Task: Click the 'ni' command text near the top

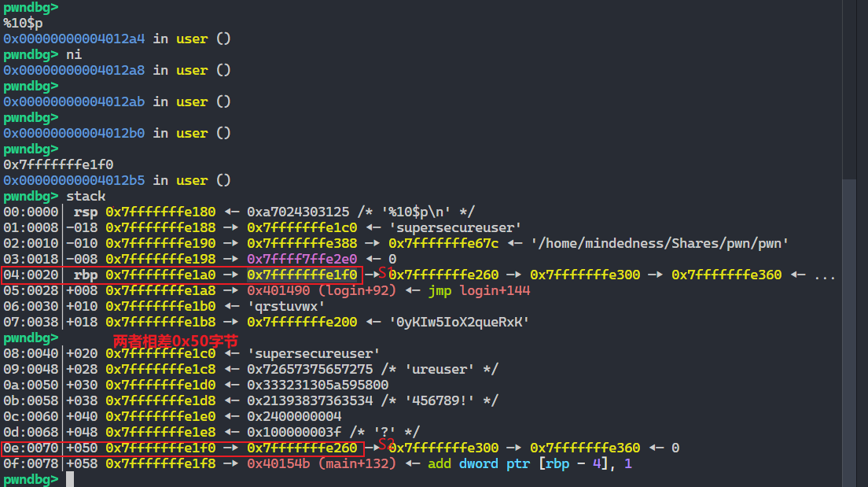Action: [x=73, y=53]
